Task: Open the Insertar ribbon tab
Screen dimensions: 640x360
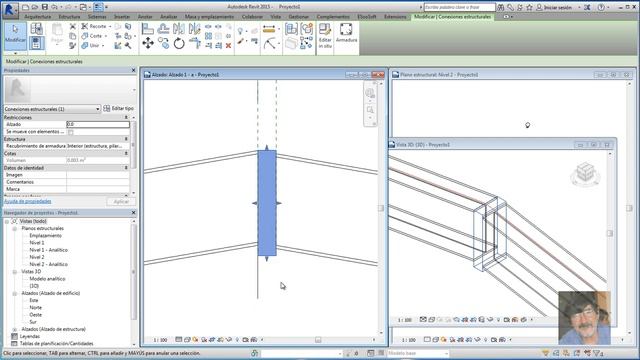Action: (x=122, y=17)
